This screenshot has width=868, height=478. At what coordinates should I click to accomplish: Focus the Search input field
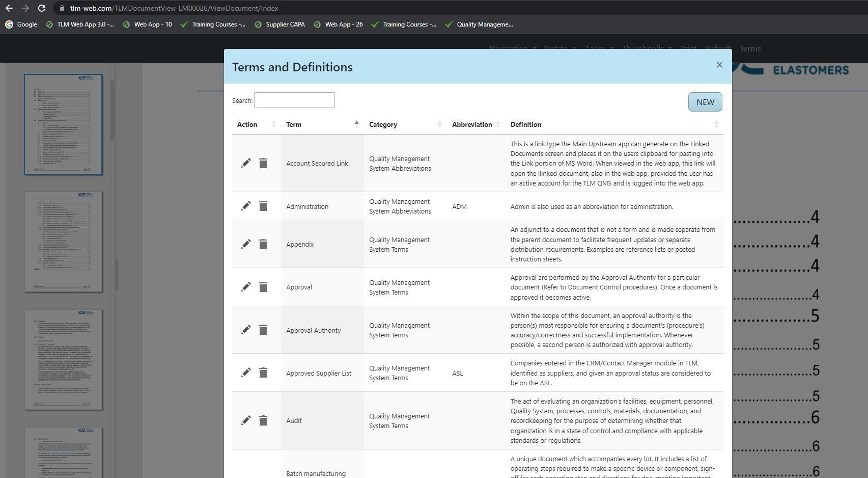click(x=294, y=100)
